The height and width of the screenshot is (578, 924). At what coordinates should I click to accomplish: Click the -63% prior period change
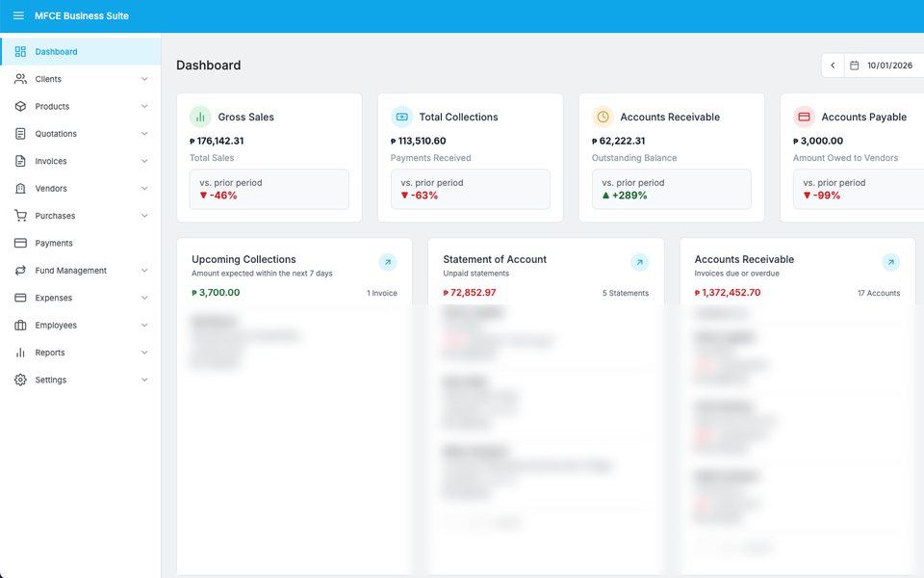click(420, 196)
